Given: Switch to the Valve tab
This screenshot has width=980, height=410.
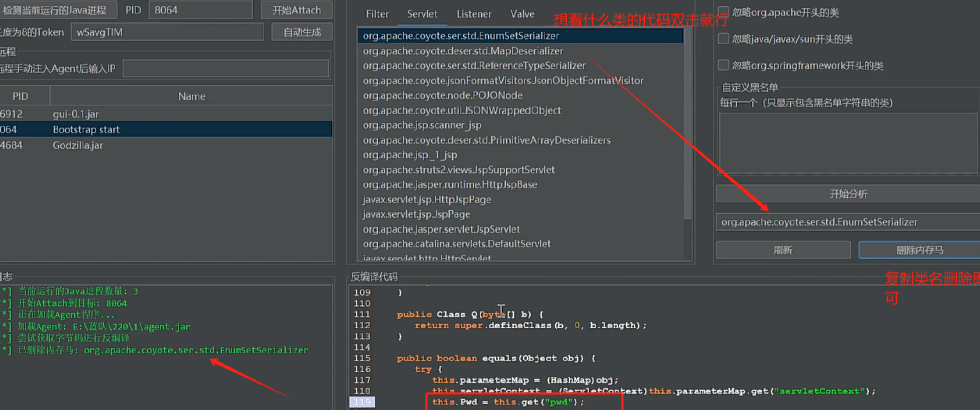Looking at the screenshot, I should pyautogui.click(x=522, y=14).
